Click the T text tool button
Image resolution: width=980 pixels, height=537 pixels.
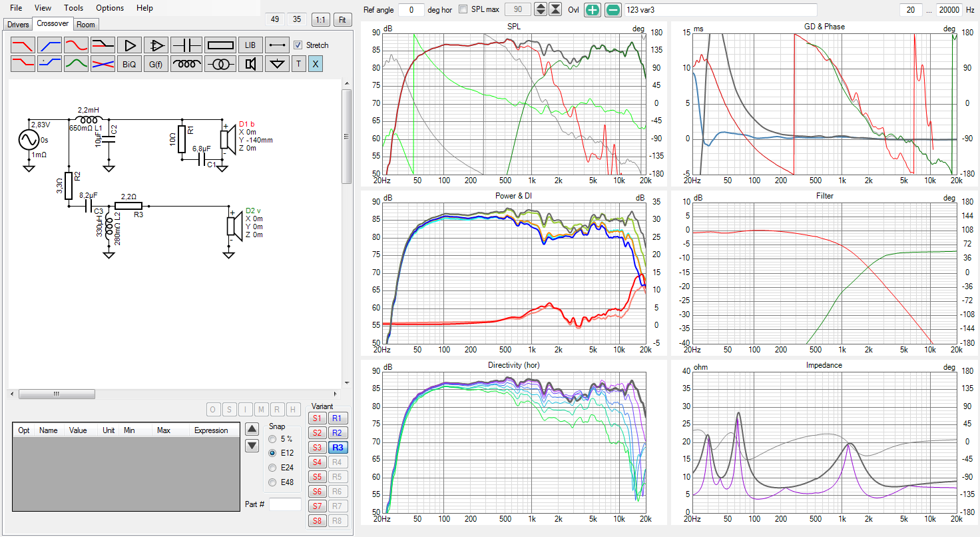(x=298, y=64)
